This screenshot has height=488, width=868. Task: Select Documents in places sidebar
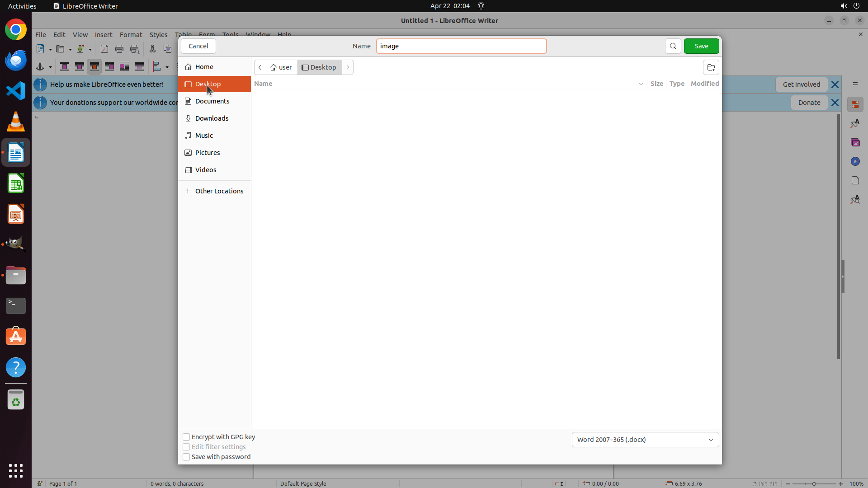pos(212,101)
